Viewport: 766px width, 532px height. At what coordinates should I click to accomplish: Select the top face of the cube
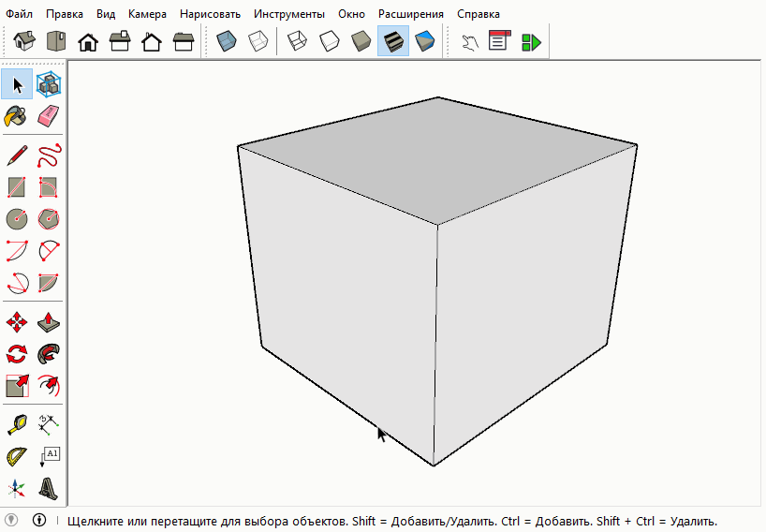(437, 160)
